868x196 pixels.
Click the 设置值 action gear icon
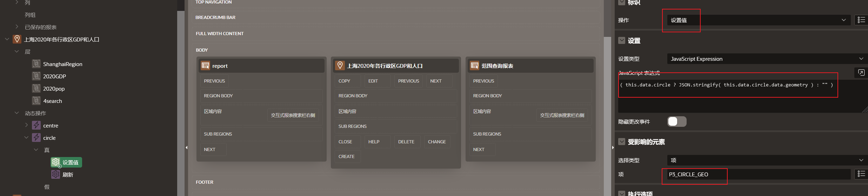pos(56,162)
